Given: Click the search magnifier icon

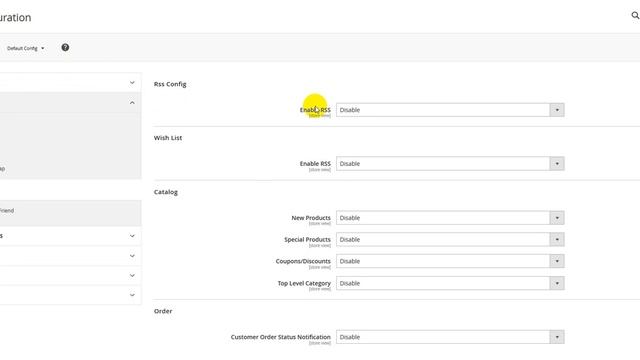Looking at the screenshot, I should pyautogui.click(x=635, y=16).
